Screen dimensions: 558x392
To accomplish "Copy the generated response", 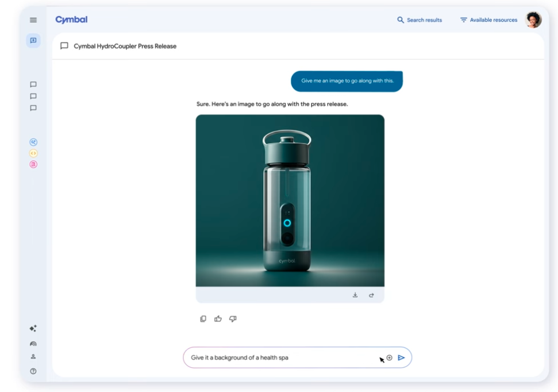I will click(203, 319).
